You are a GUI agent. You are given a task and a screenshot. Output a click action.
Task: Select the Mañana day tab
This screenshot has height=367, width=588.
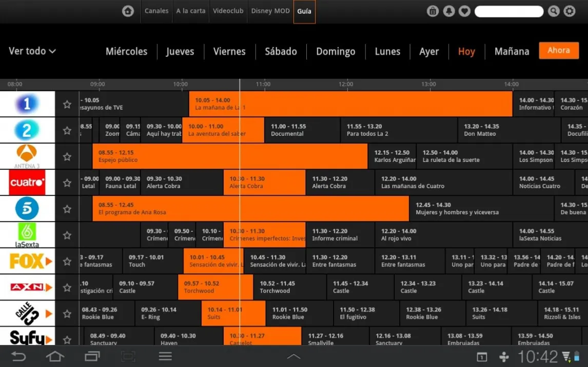click(x=512, y=51)
